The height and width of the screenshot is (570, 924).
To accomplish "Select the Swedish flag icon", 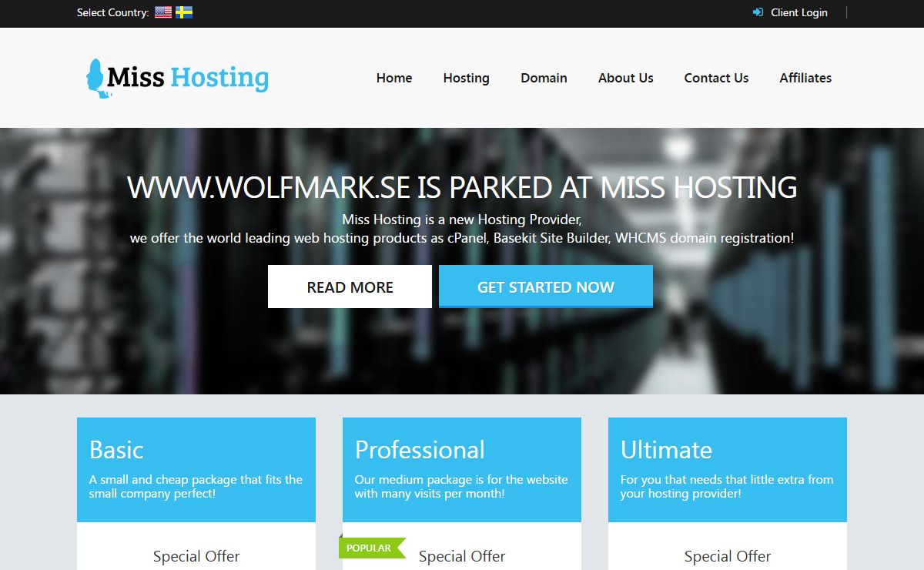I will coord(184,12).
